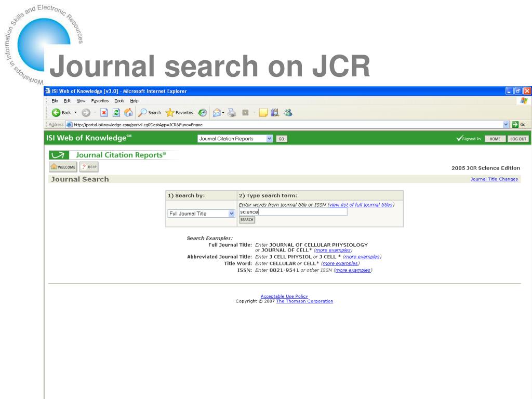
Task: Open more examples link for ISSN
Action: click(x=353, y=270)
